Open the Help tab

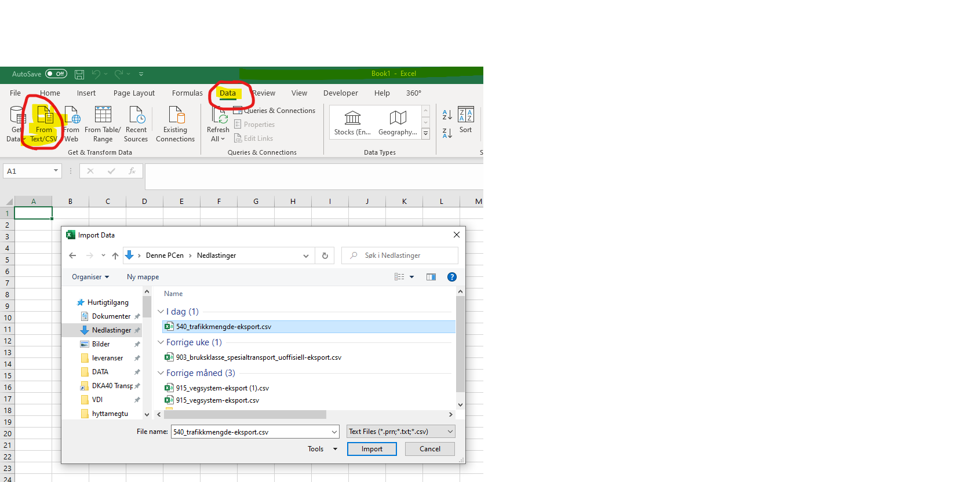click(x=382, y=93)
